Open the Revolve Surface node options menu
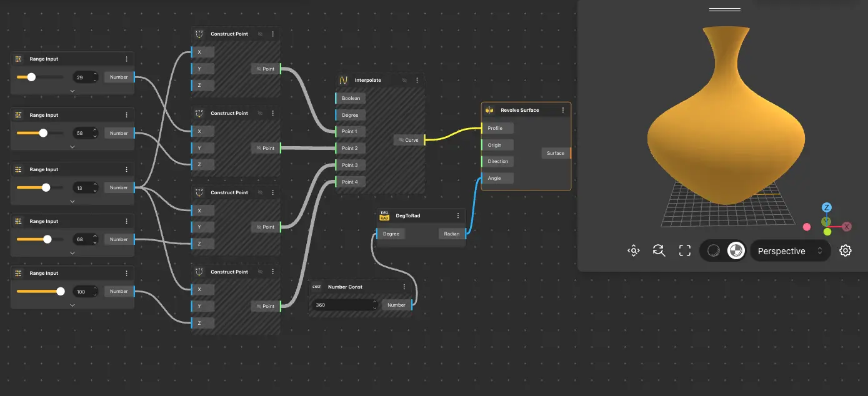868x396 pixels. pyautogui.click(x=562, y=110)
